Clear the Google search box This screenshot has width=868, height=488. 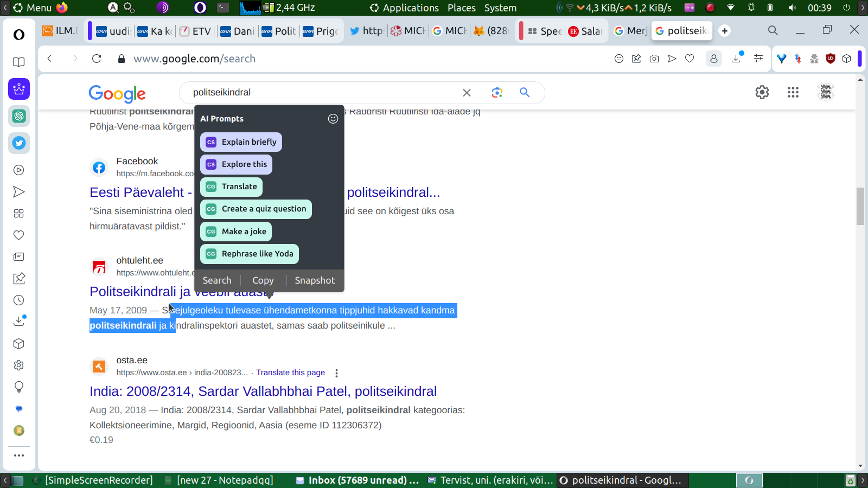point(467,93)
